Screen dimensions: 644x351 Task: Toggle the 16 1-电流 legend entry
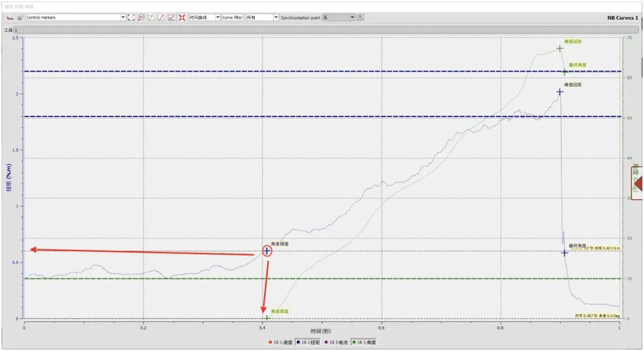336,343
